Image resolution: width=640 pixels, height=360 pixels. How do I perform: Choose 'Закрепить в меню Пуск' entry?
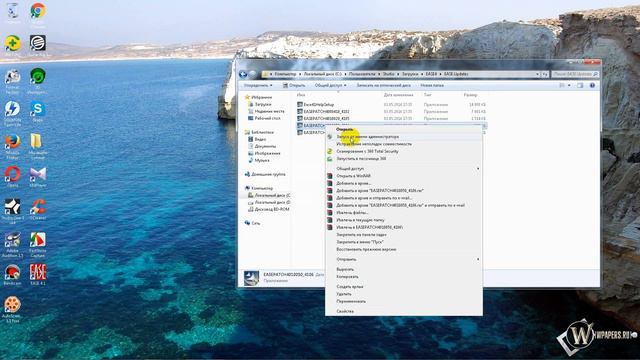tap(360, 242)
